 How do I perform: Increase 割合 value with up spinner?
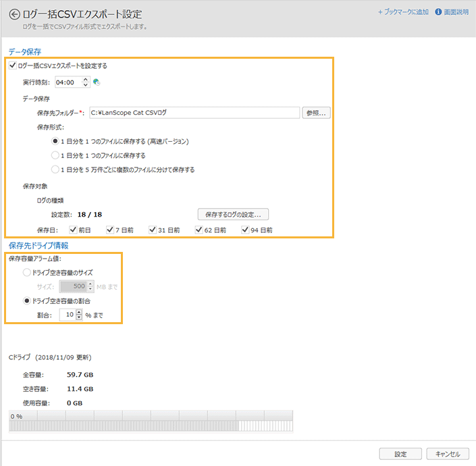pyautogui.click(x=79, y=312)
